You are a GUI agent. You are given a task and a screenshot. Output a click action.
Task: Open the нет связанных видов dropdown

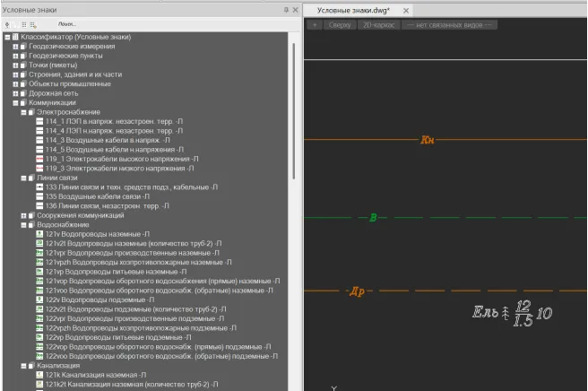coord(447,25)
